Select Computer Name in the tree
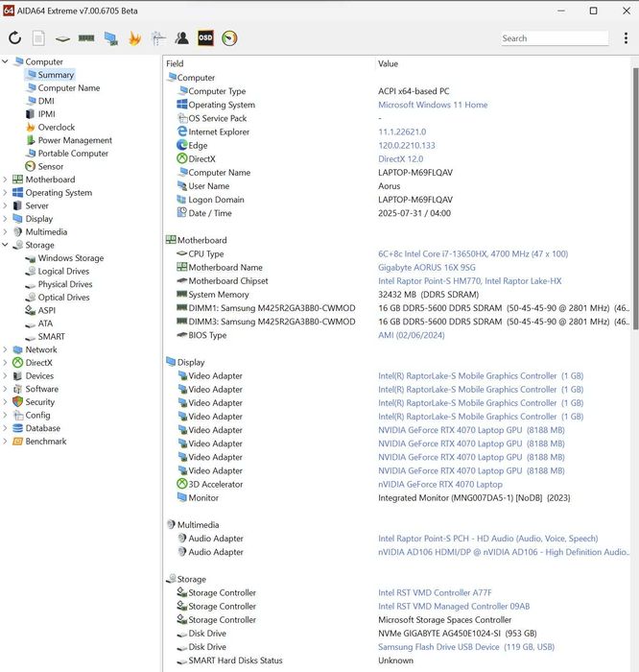Screen dimensions: 639x672 tap(69, 88)
